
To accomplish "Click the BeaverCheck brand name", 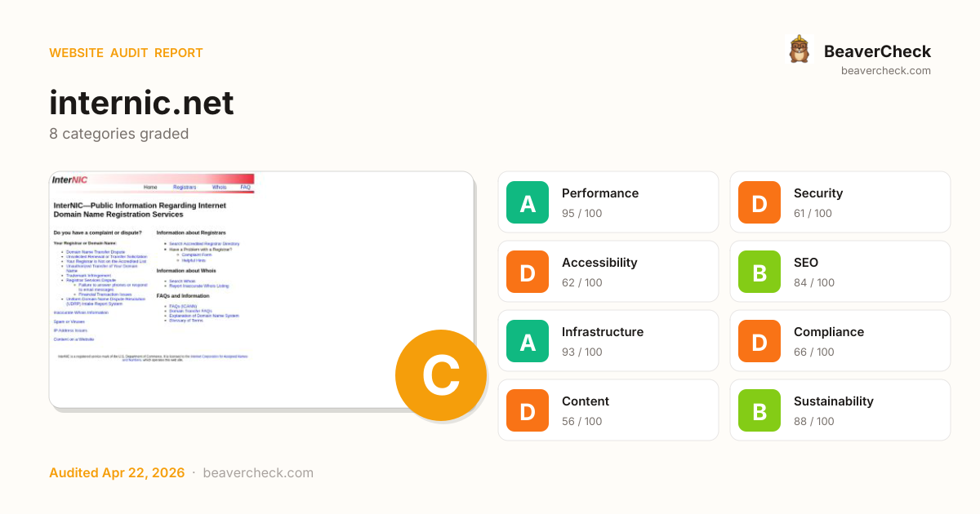I will tap(877, 51).
